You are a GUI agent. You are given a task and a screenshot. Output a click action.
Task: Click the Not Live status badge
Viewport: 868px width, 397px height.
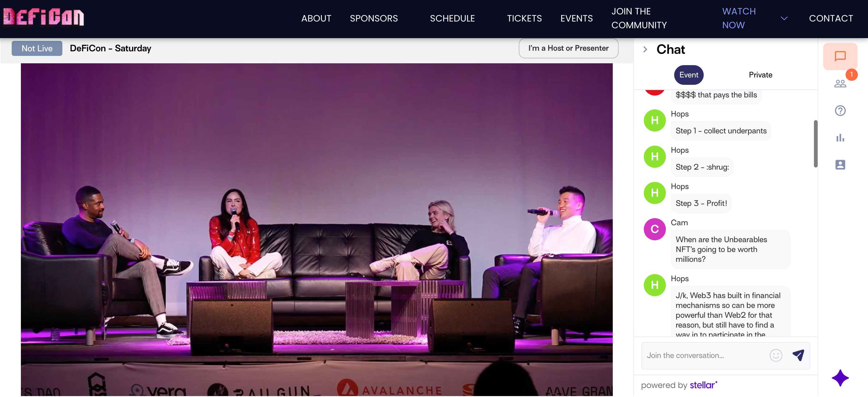click(37, 48)
